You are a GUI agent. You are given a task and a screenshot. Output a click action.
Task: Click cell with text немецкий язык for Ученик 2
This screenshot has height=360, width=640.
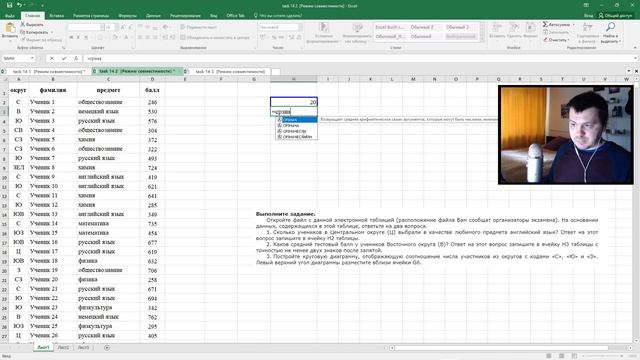pos(108,111)
